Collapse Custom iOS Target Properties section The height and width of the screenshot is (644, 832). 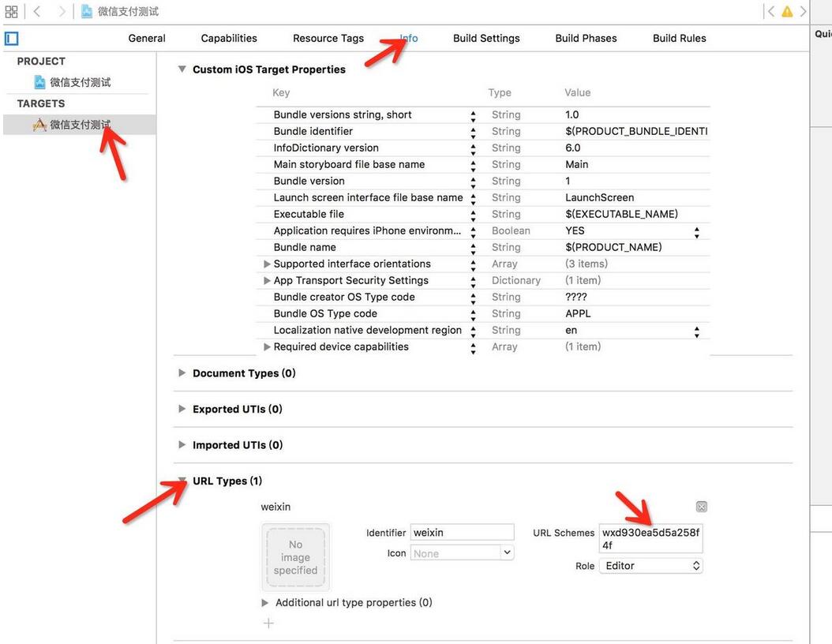pos(182,69)
